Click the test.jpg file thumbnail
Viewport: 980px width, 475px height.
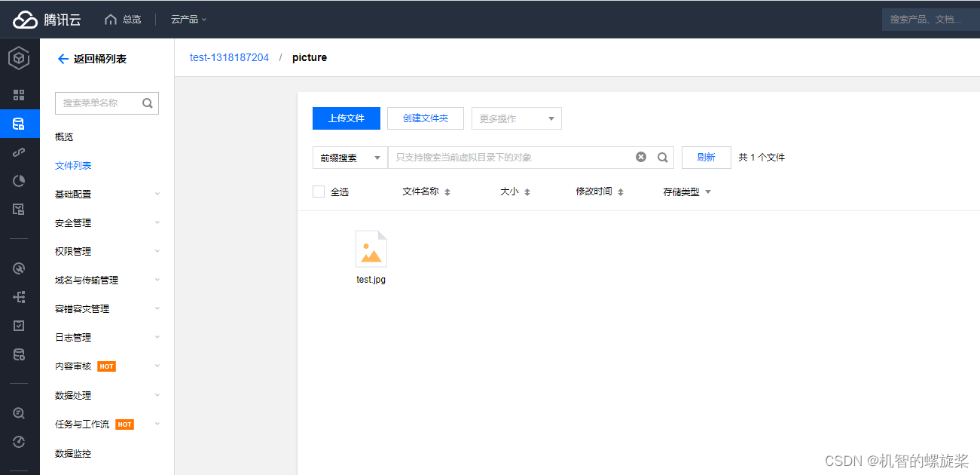pyautogui.click(x=371, y=248)
